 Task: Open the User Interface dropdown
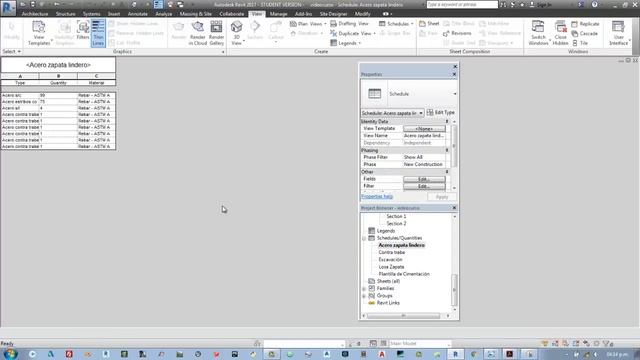click(619, 33)
